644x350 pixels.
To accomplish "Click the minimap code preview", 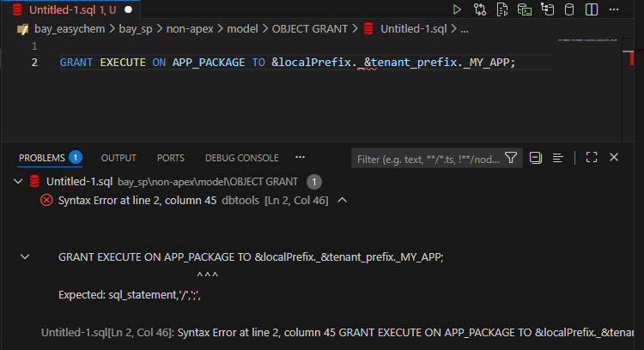I will [587, 40].
